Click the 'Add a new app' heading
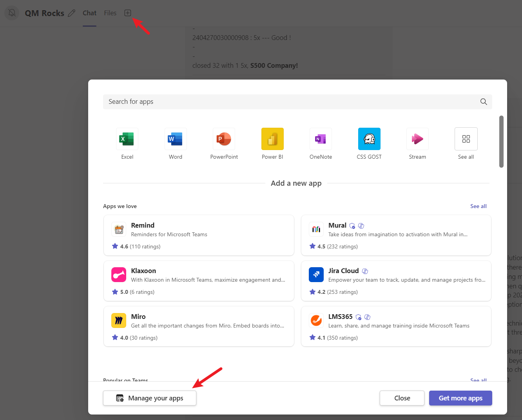 tap(296, 183)
